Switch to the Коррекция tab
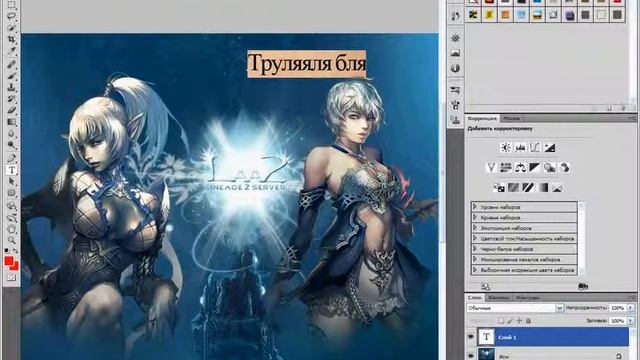This screenshot has width=640, height=360. (x=482, y=118)
